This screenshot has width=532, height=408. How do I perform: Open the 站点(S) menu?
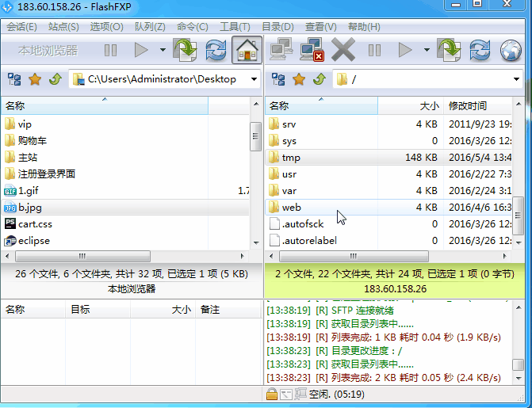coord(63,27)
